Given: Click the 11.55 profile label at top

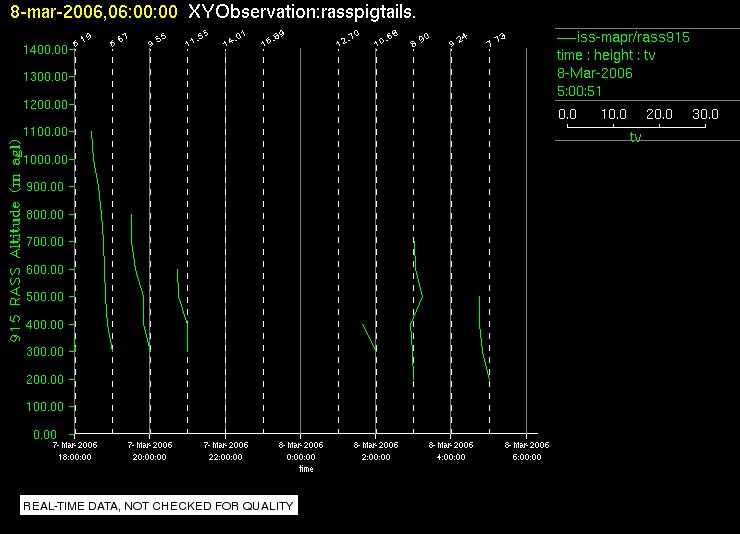Looking at the screenshot, I should (196, 38).
